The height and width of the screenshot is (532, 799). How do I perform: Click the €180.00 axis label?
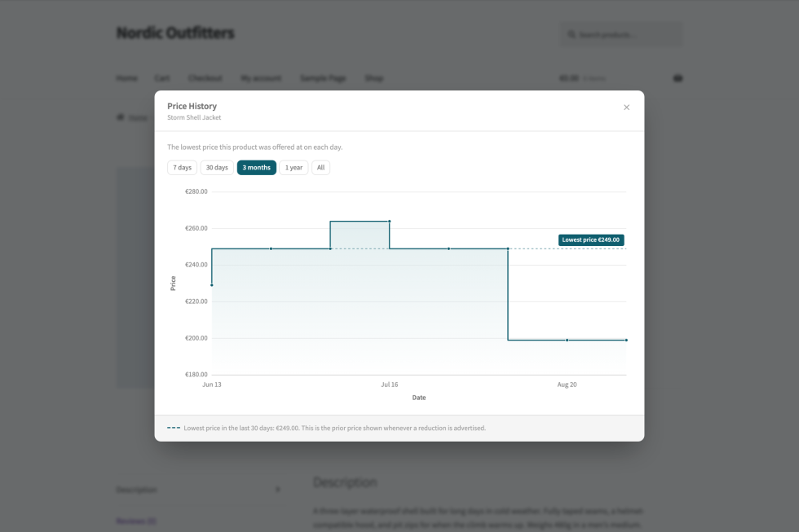[196, 374]
